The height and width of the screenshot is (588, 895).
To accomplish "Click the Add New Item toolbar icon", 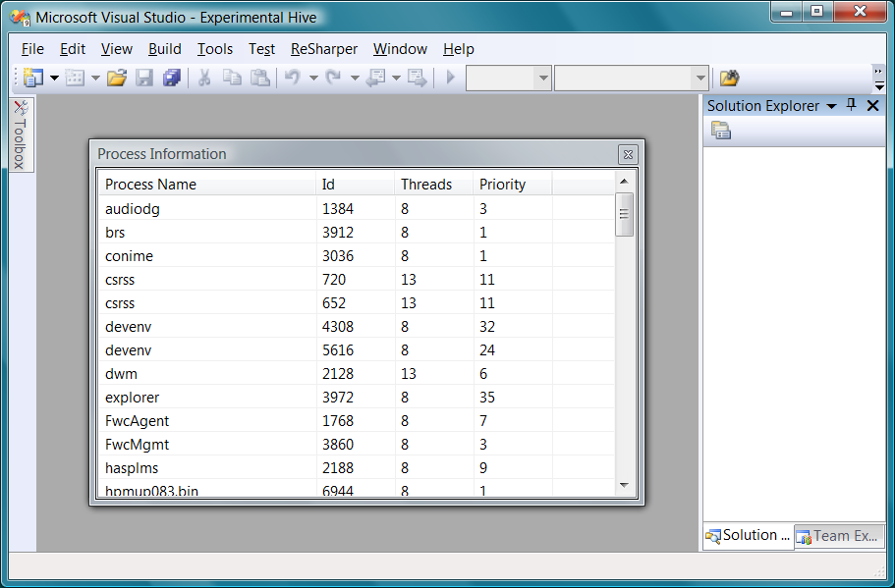I will [x=75, y=78].
